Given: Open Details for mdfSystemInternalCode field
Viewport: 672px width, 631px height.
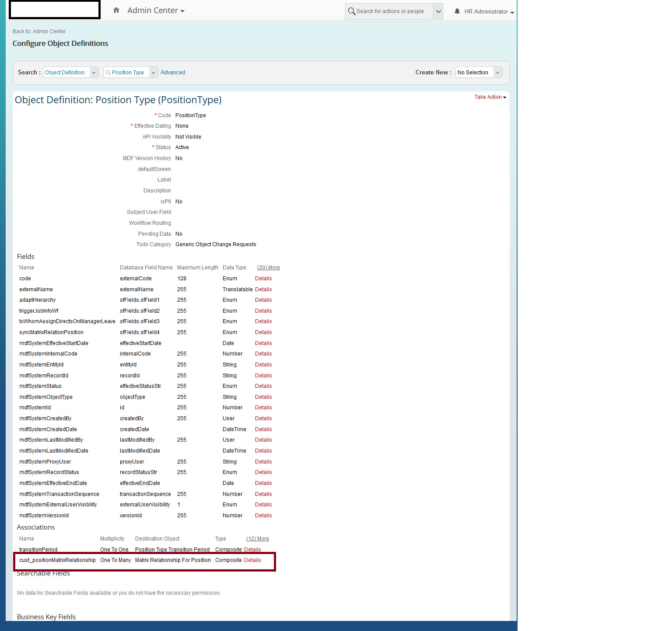Looking at the screenshot, I should [263, 354].
